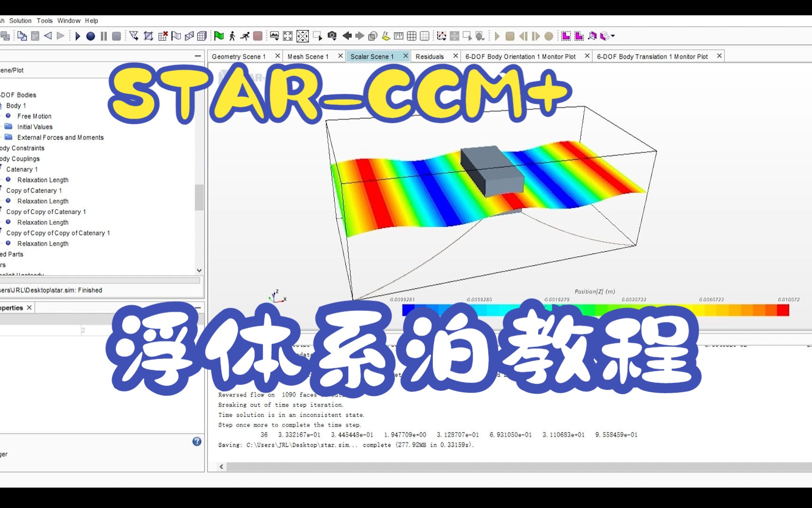The width and height of the screenshot is (812, 508).
Task: Click the Paste clipboard toolbar icon
Action: tap(35, 36)
